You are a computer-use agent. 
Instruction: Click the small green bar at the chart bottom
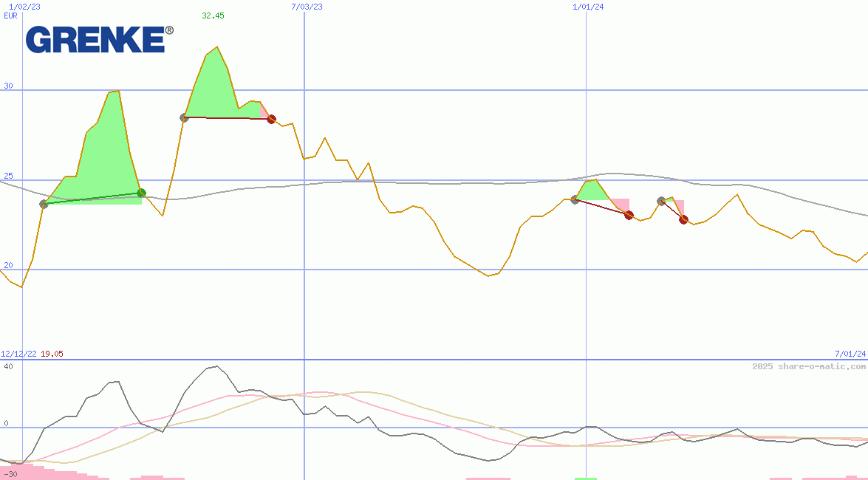[586, 478]
